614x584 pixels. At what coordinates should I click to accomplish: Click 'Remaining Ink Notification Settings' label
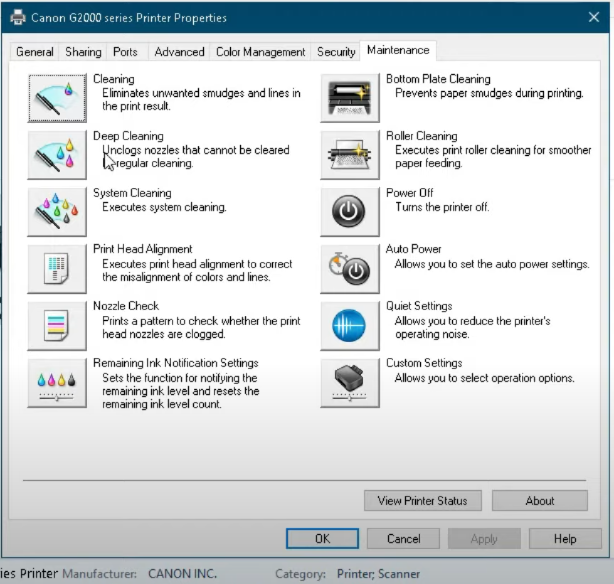click(176, 363)
